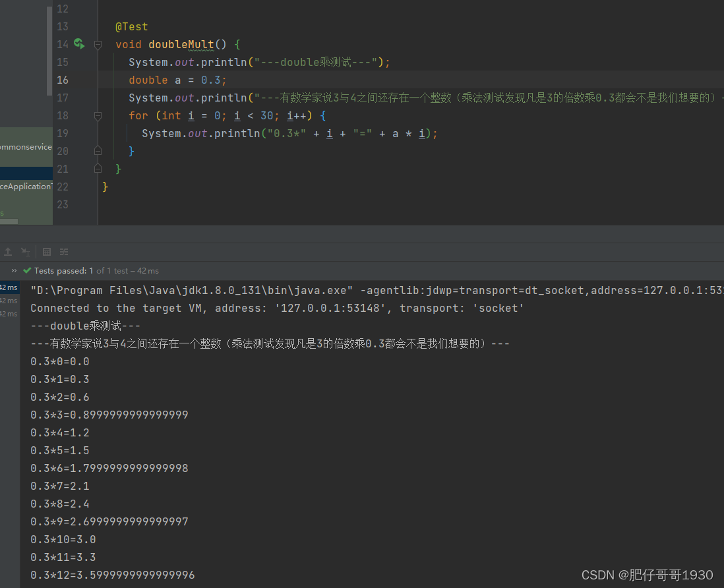Click output line 0.3*3=0.8999999999999999
Image resolution: width=724 pixels, height=588 pixels.
109,415
